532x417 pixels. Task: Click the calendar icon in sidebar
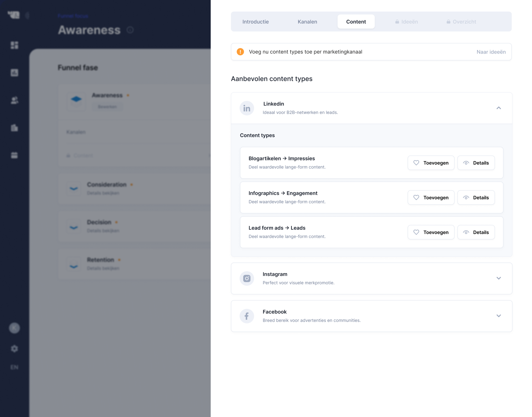coord(14,155)
